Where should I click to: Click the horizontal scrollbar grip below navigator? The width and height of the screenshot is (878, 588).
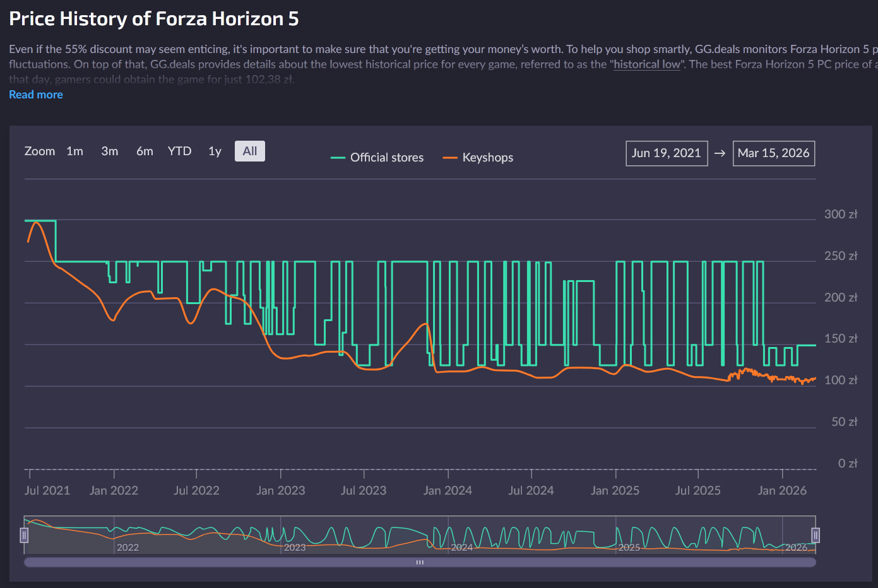pyautogui.click(x=420, y=562)
